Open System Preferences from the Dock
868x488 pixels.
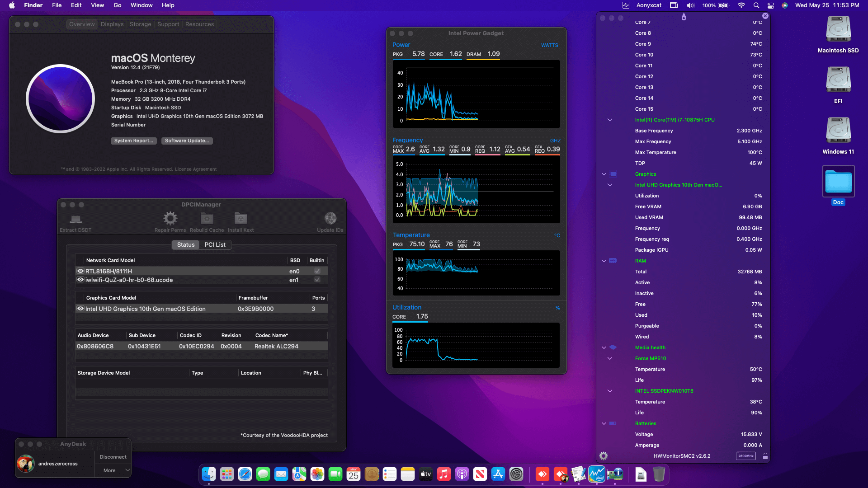point(516,474)
